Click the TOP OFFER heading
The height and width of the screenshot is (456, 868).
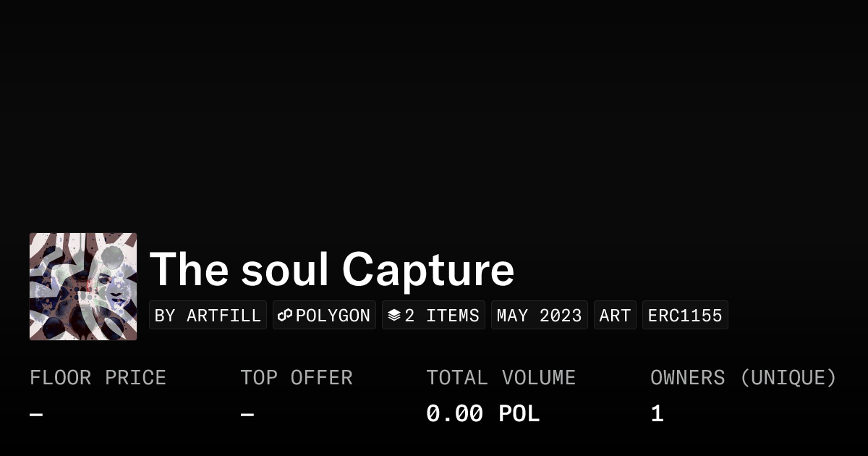click(297, 378)
